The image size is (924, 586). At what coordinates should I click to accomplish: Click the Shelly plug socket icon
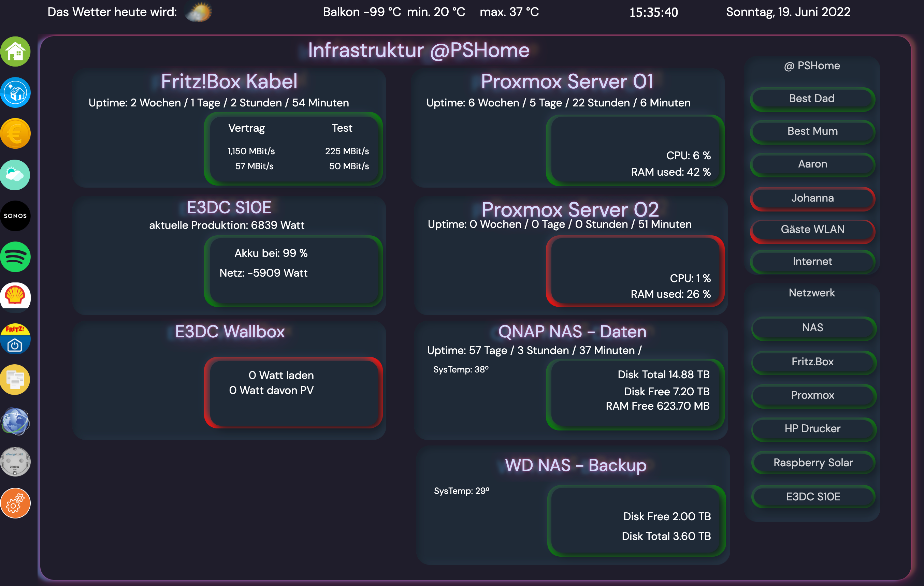pyautogui.click(x=15, y=462)
